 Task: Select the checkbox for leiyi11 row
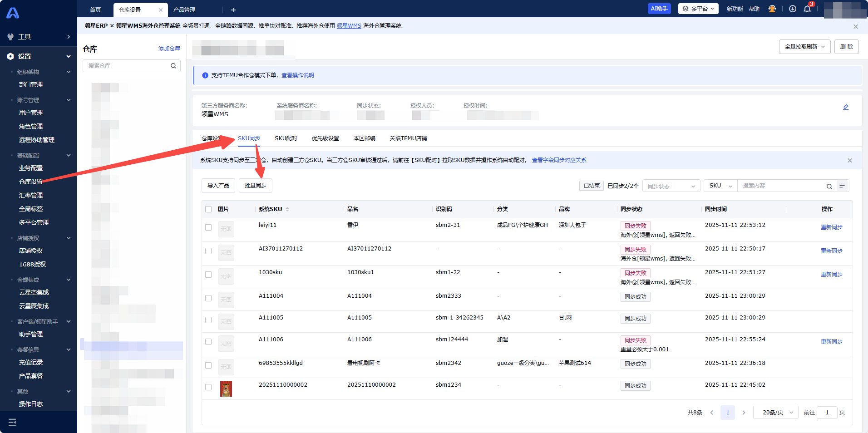pos(208,227)
